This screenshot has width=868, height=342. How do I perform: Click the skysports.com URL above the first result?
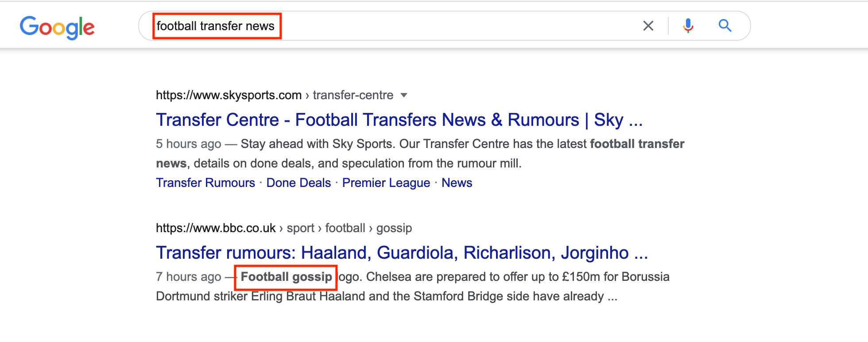[229, 95]
